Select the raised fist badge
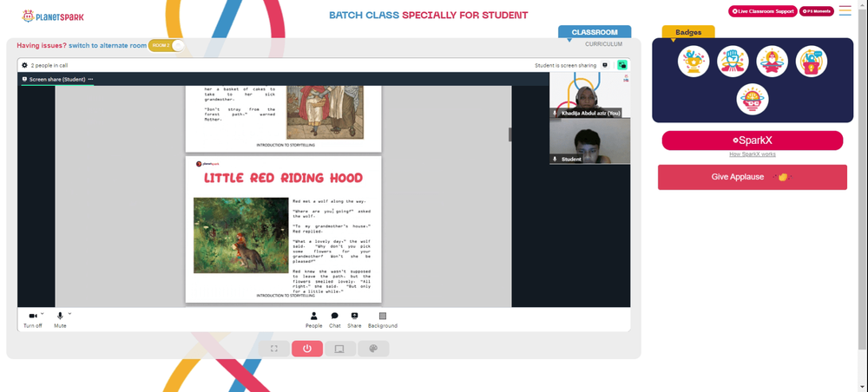Viewport: 868px width, 392px height. (x=733, y=62)
